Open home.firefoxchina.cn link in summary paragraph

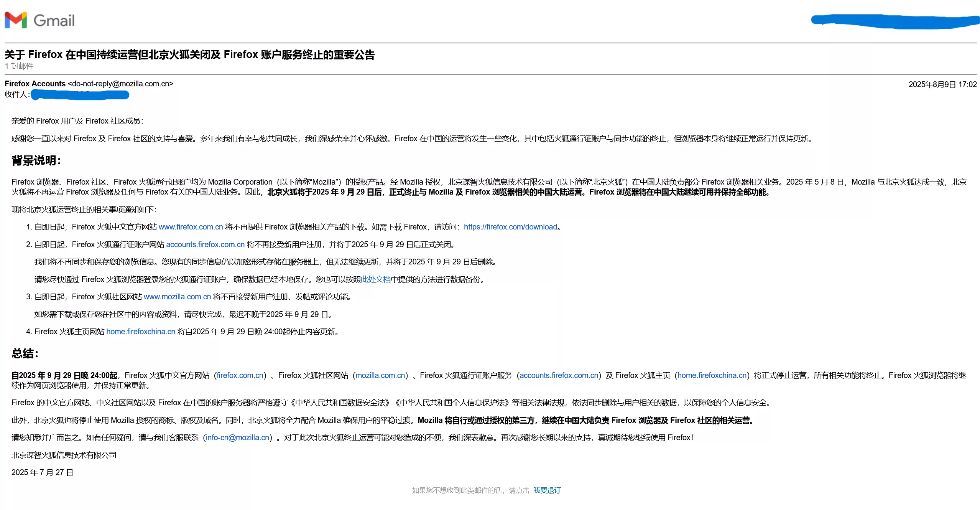(712, 375)
